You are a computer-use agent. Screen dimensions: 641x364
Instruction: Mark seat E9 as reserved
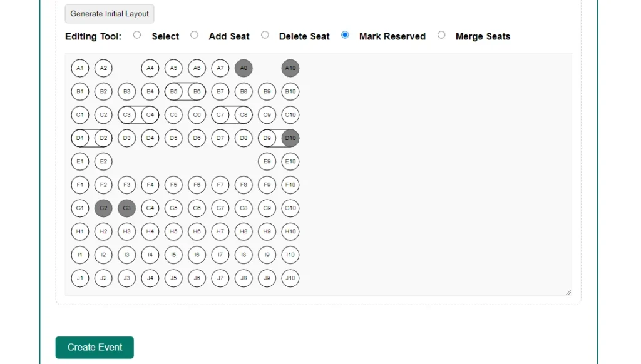(267, 161)
